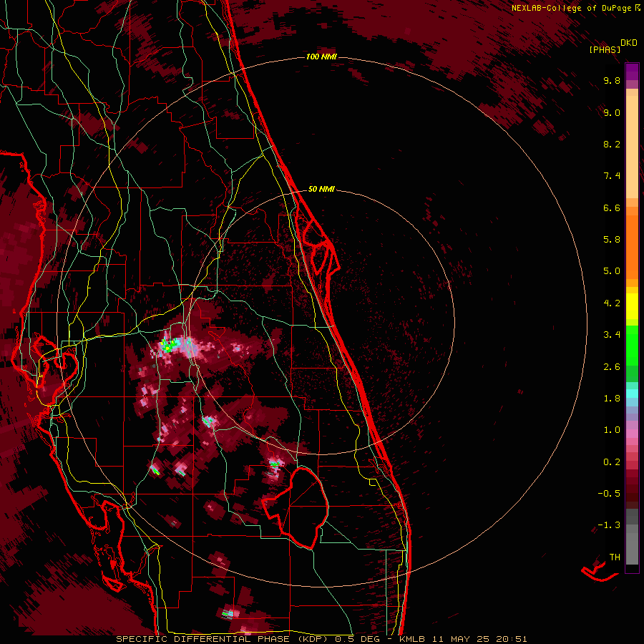Click the 1.0 scale value
Viewport: 644px width, 644px height.
[x=612, y=430]
